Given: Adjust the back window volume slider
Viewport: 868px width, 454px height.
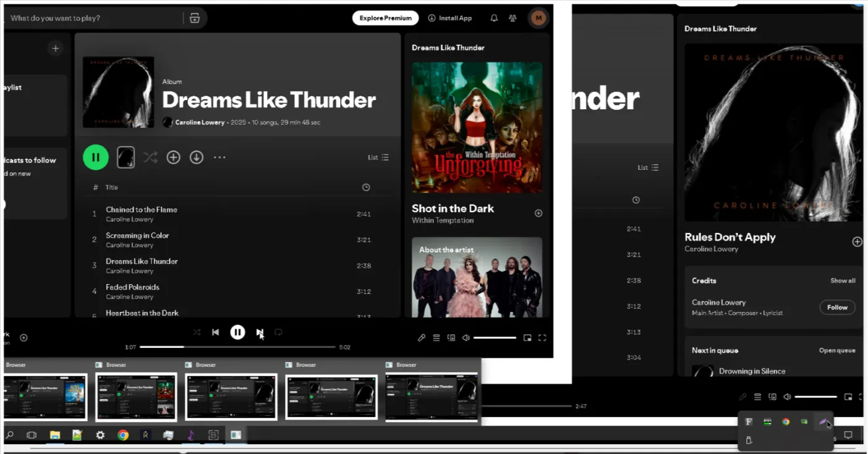Looking at the screenshot, I should click(815, 397).
